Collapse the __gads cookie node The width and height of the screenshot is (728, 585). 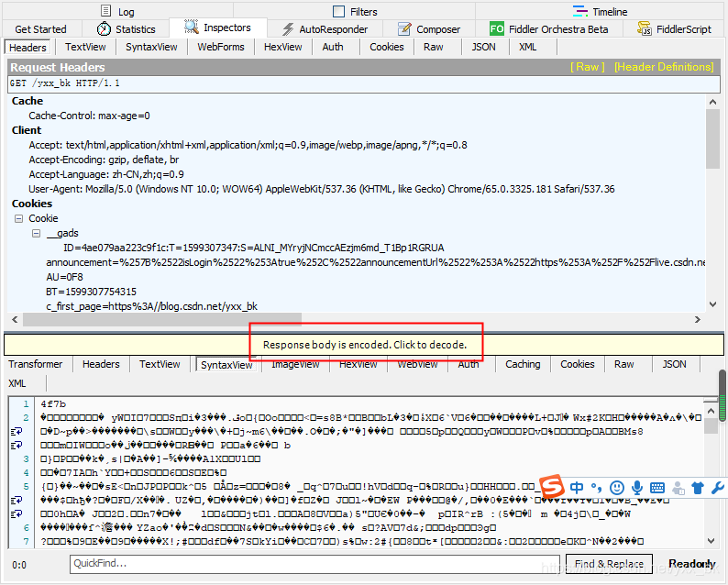click(36, 233)
